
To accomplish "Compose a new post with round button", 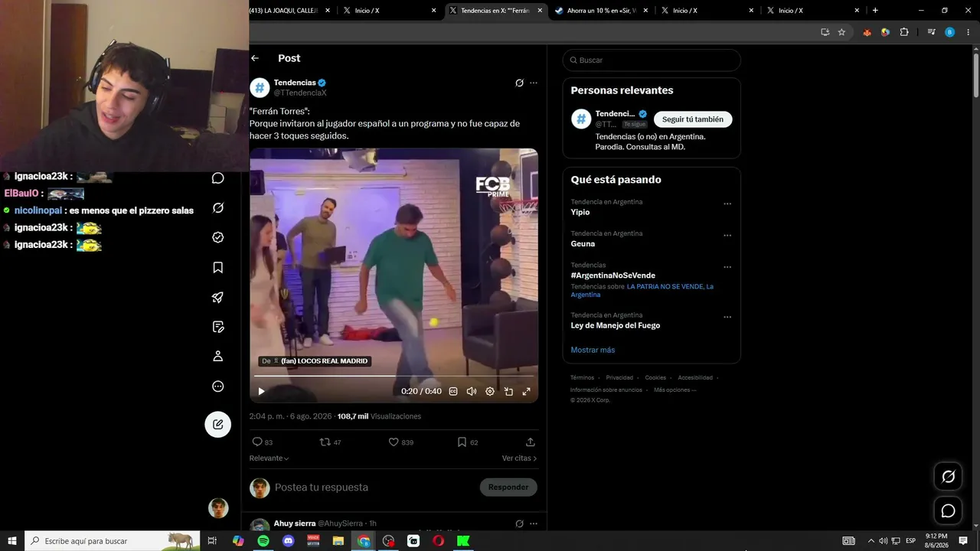I will [218, 424].
